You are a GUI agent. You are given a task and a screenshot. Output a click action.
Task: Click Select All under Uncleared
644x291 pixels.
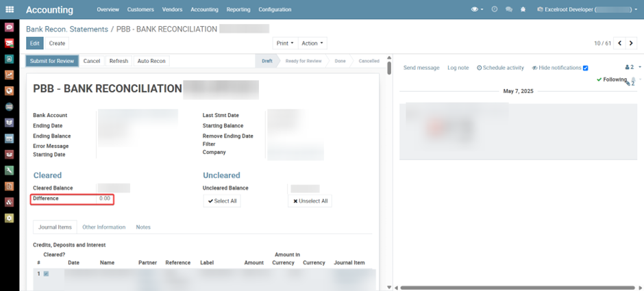[x=222, y=201]
